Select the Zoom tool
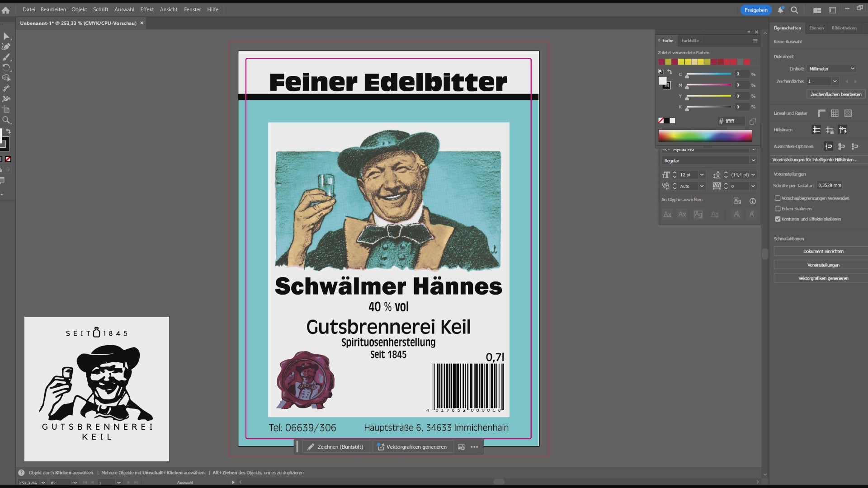The image size is (868, 488). pyautogui.click(x=6, y=120)
